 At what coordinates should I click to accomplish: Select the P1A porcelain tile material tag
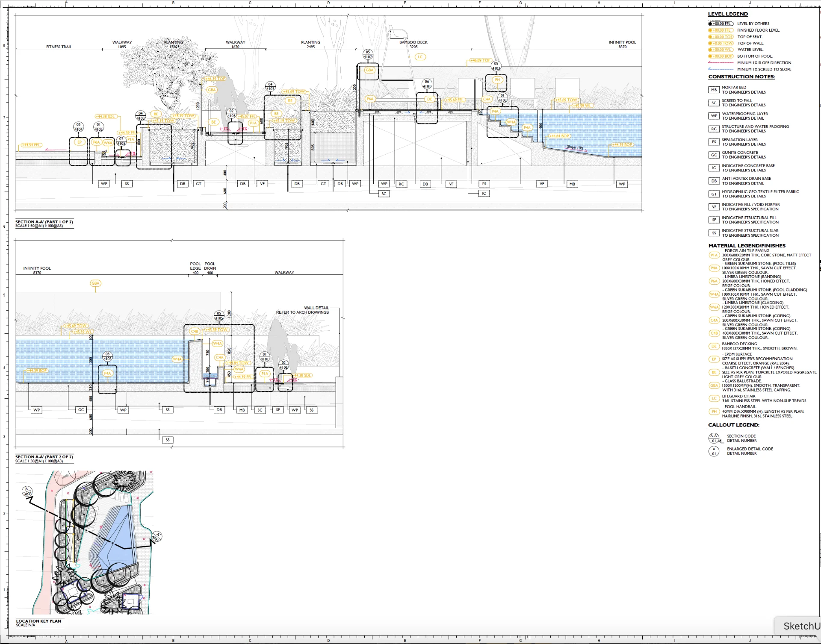[x=714, y=255]
